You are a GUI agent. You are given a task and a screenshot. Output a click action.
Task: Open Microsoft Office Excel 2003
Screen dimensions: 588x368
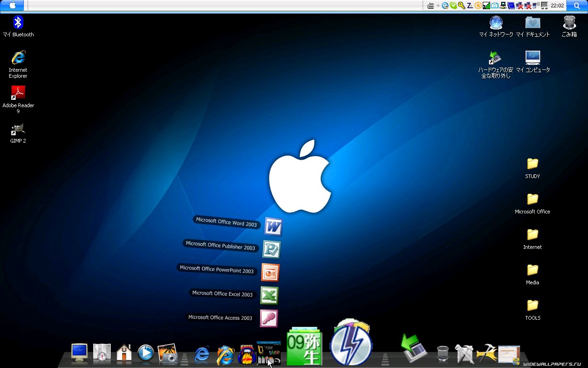click(269, 295)
